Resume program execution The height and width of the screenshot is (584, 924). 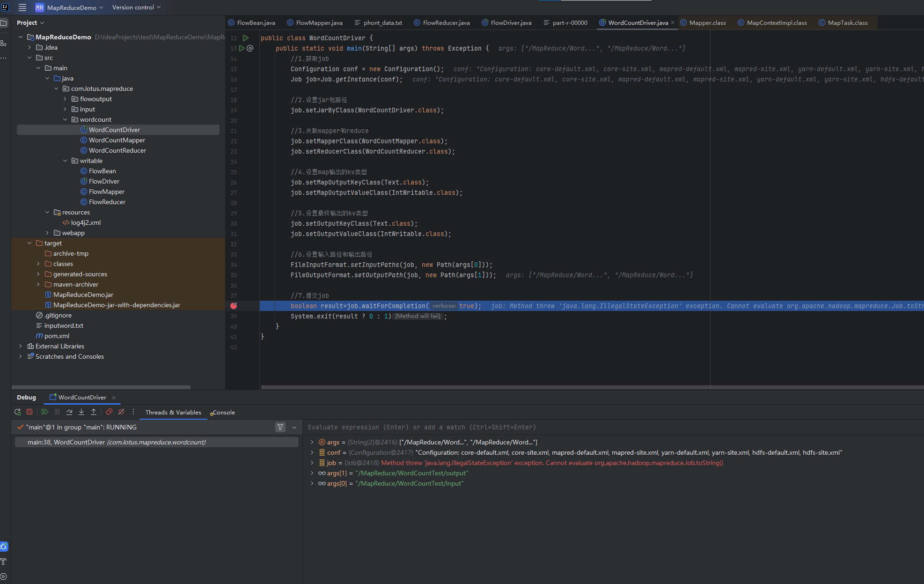[45, 412]
